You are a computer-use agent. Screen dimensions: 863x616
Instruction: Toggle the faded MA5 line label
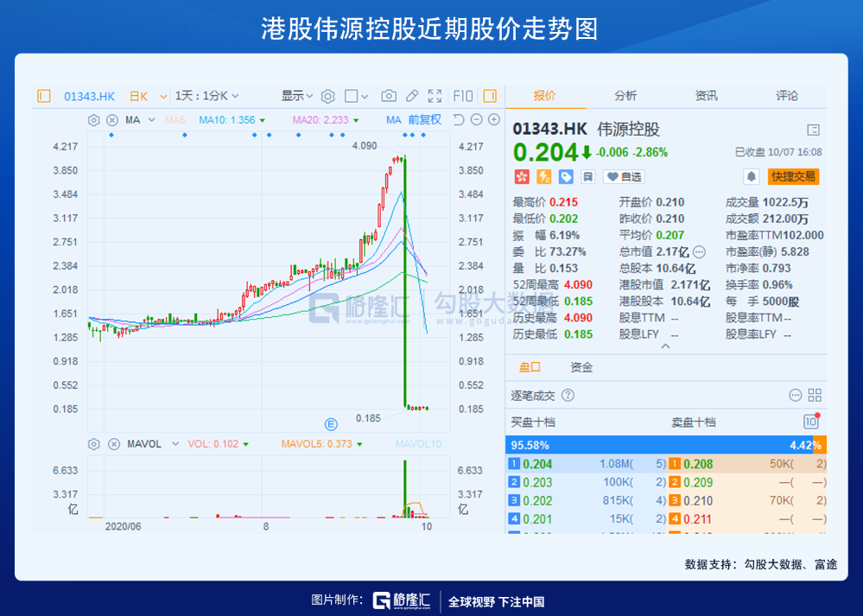pos(176,120)
